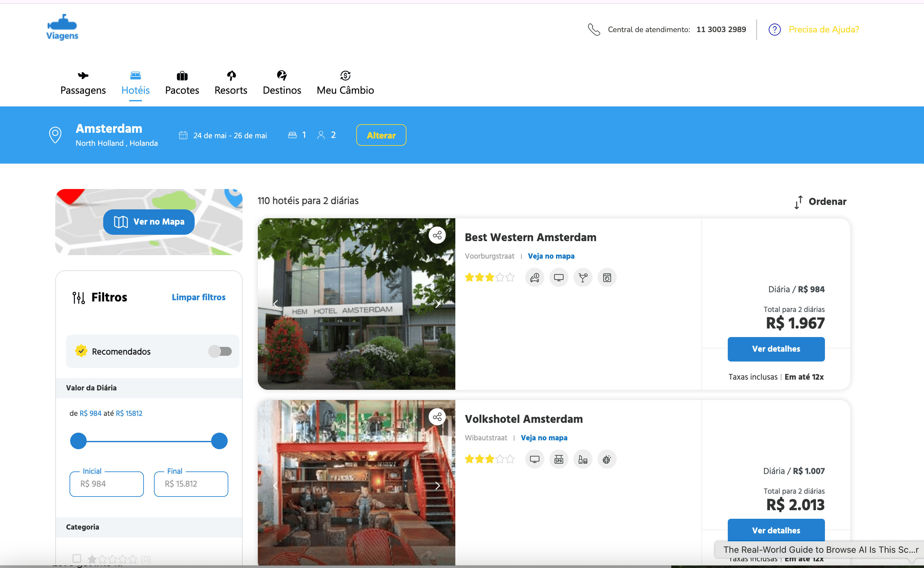Clear filters via Limpar filtros link
The width and height of the screenshot is (924, 568).
coord(198,297)
